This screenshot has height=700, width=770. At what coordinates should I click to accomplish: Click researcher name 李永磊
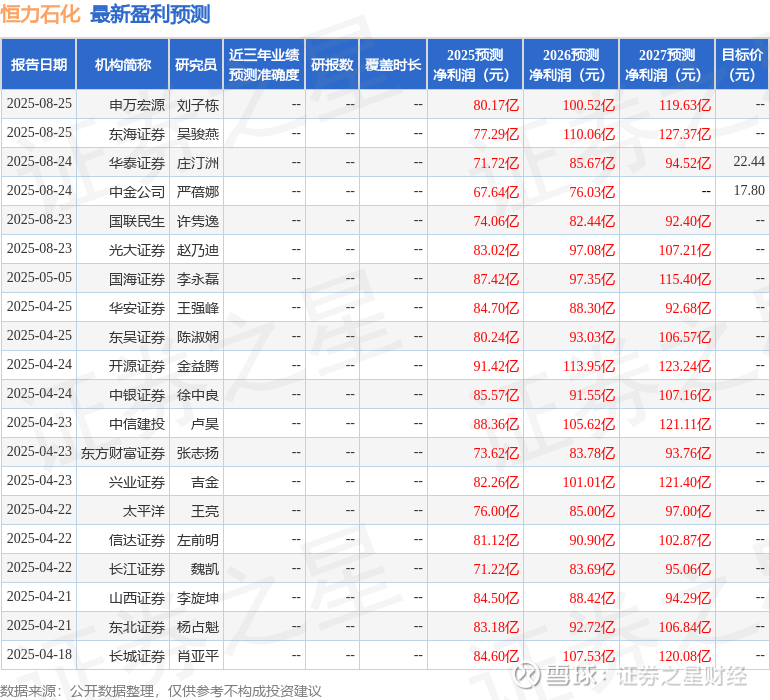pos(198,279)
